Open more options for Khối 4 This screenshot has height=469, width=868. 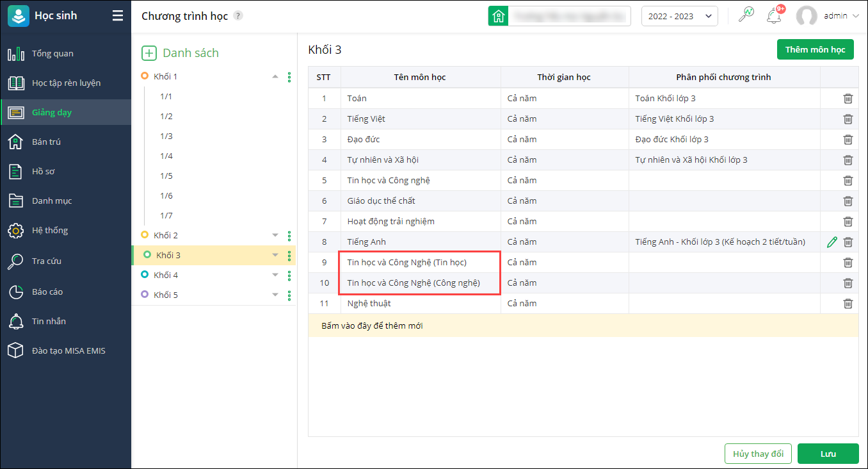(x=289, y=276)
